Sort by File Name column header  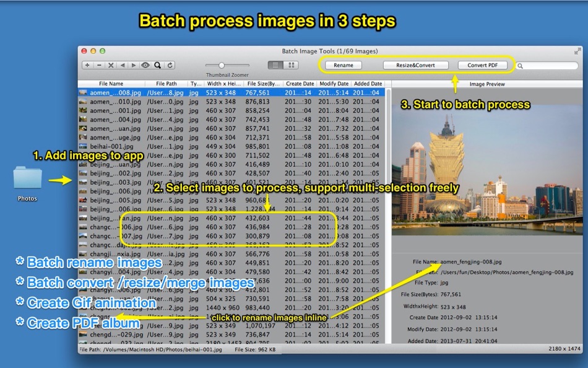[111, 84]
